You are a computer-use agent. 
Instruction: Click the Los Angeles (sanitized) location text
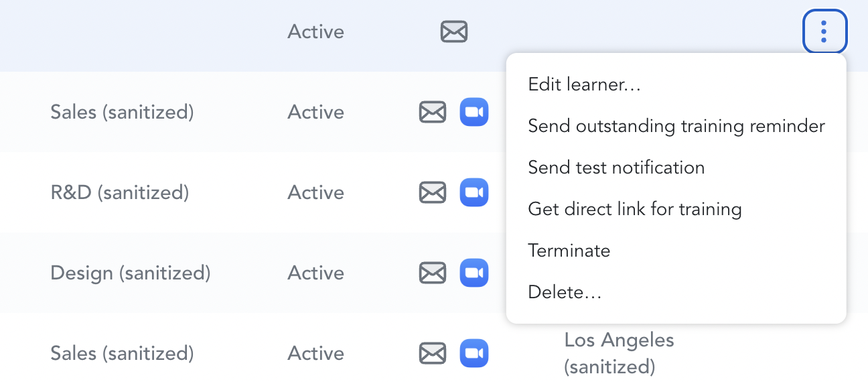pyautogui.click(x=620, y=353)
